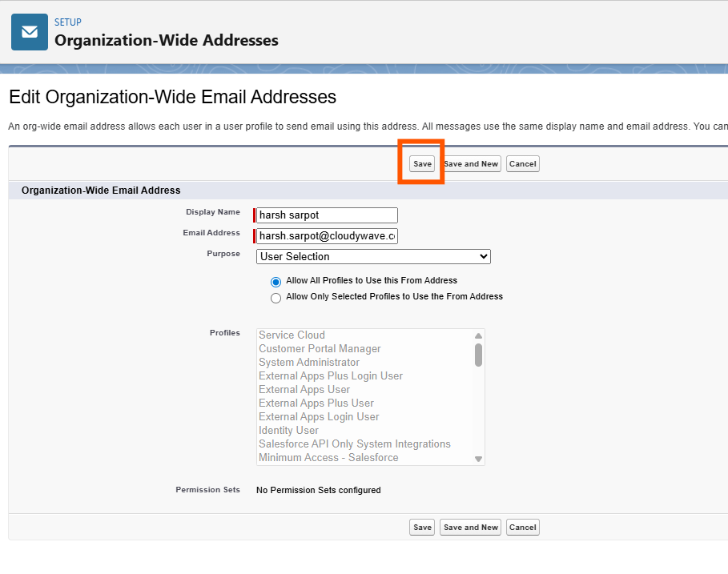Viewport: 728px width, 574px height.
Task: Select Allow Only Selected Profiles radio button
Action: click(x=276, y=298)
